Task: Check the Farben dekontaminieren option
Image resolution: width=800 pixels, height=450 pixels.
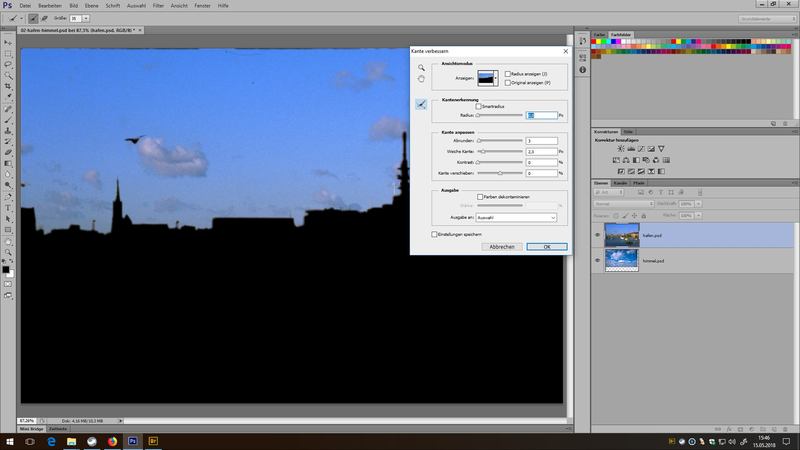Action: 480,196
